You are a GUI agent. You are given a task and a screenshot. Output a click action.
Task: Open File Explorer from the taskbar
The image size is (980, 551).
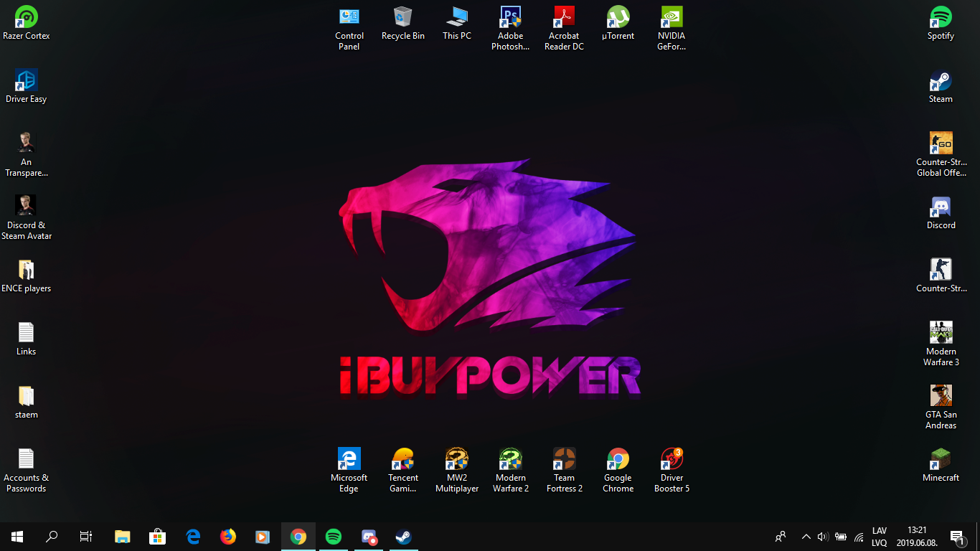coord(123,537)
